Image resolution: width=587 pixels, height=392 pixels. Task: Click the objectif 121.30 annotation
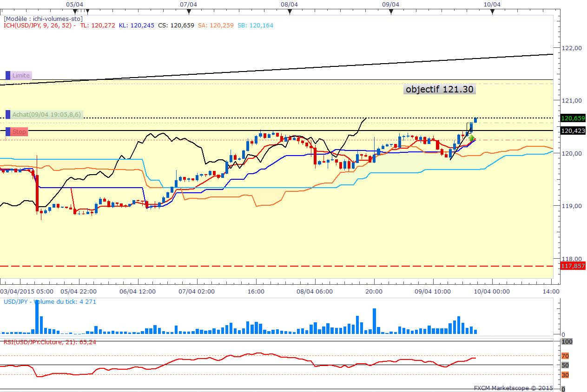[x=440, y=89]
